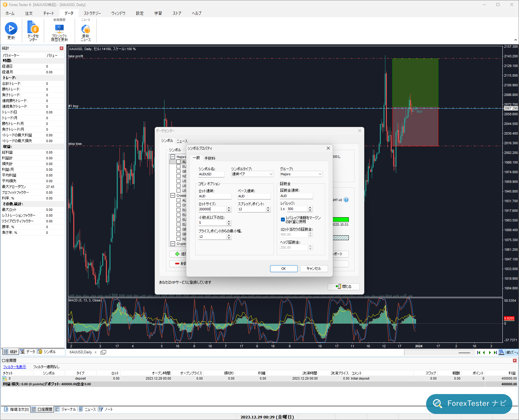Open the 最新ニュース globe icon
519x420 pixels.
click(x=86, y=29)
